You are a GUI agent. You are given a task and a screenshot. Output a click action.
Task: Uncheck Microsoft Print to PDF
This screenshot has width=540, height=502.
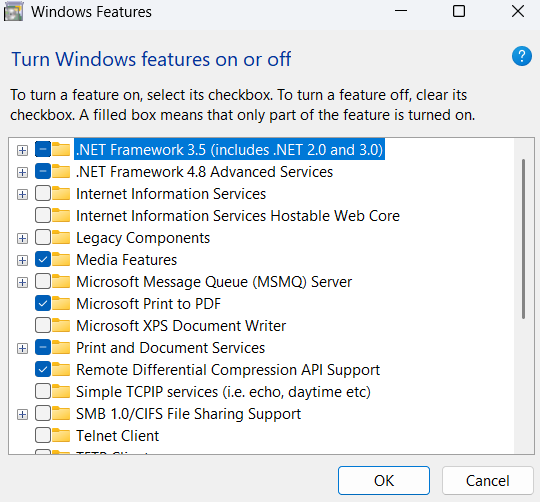click(x=43, y=303)
